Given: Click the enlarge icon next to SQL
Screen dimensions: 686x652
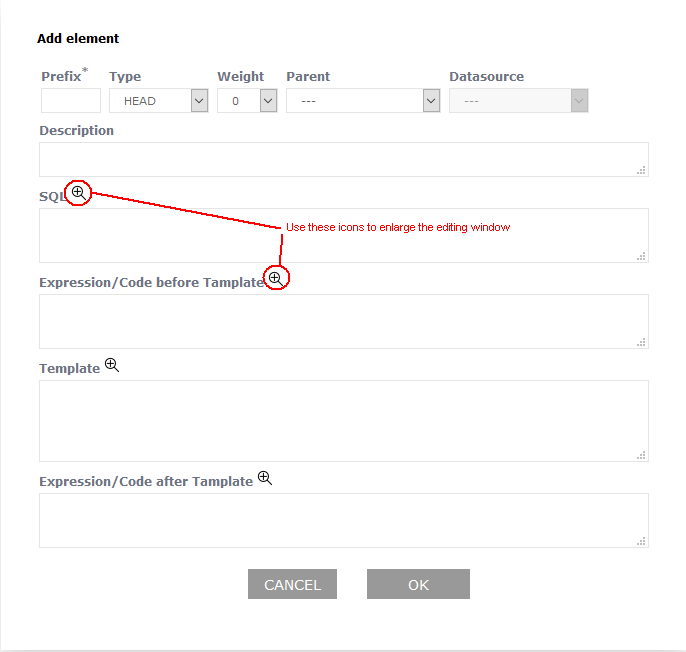Looking at the screenshot, I should [78, 192].
